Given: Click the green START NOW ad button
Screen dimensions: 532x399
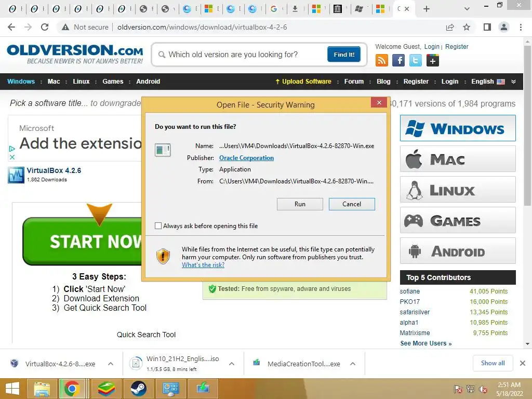Looking at the screenshot, I should pyautogui.click(x=83, y=241).
